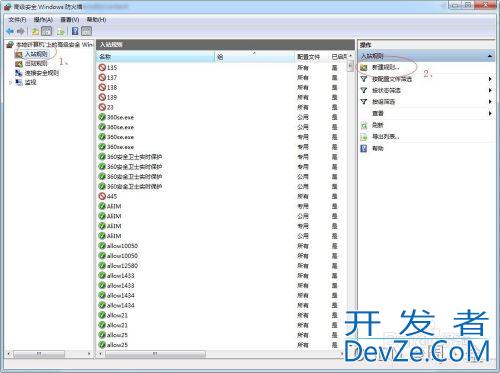The image size is (500, 373).
Task: Click the Up one level folder icon
Action: 35,32
